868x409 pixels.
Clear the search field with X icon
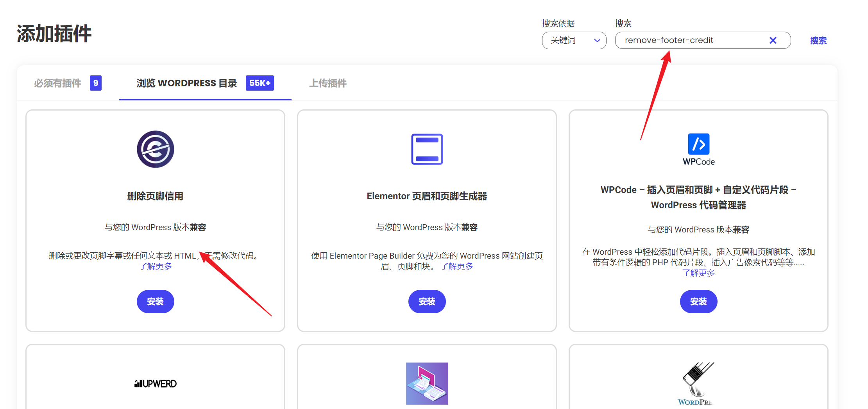point(773,40)
